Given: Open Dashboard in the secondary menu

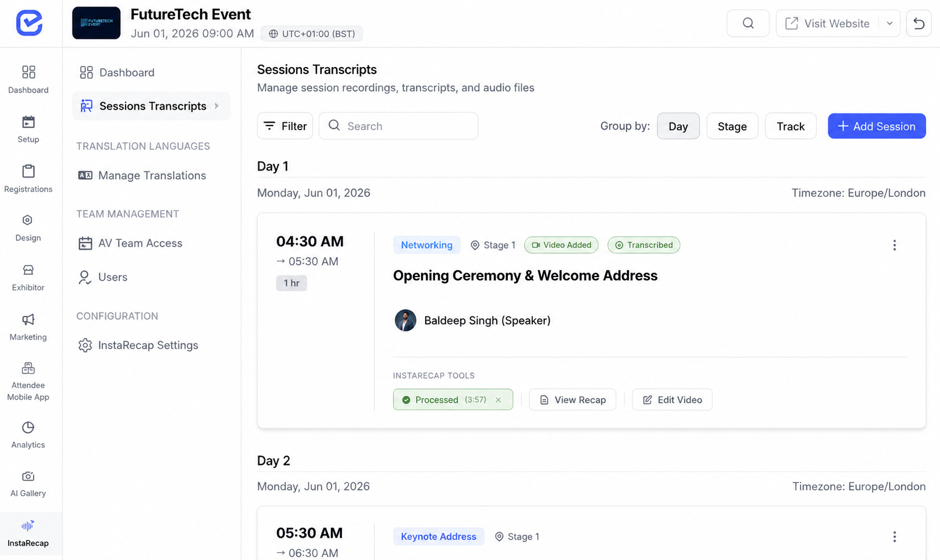Looking at the screenshot, I should pos(152,72).
